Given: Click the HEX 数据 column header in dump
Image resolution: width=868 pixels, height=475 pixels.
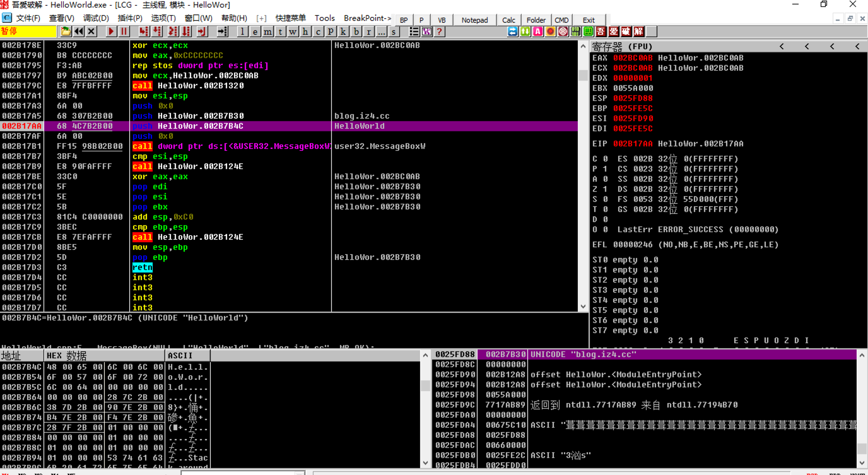Looking at the screenshot, I should [104, 355].
